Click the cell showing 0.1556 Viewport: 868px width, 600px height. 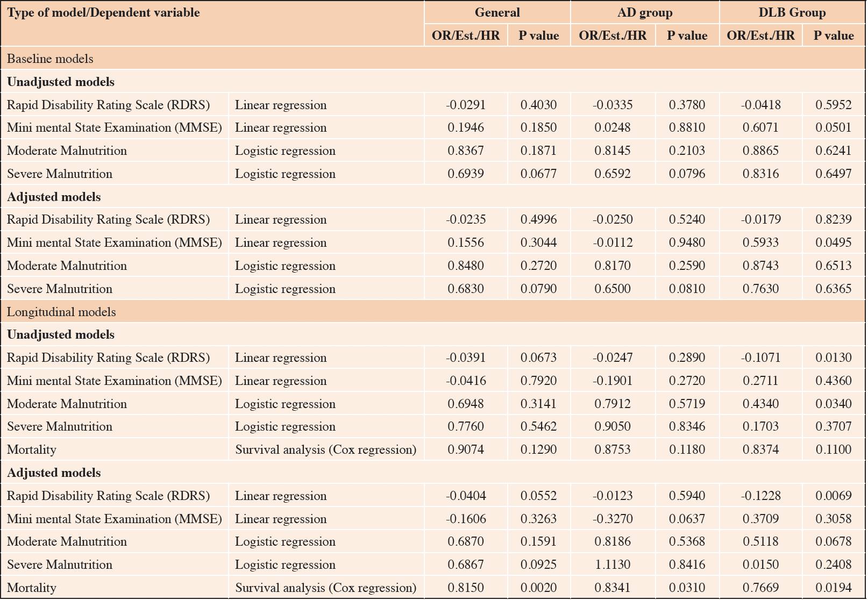466,242
